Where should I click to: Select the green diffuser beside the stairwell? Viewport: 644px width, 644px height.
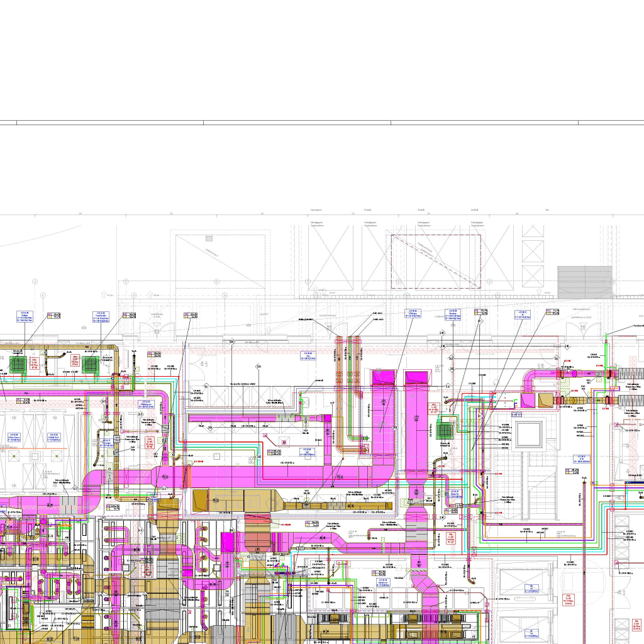click(x=445, y=430)
